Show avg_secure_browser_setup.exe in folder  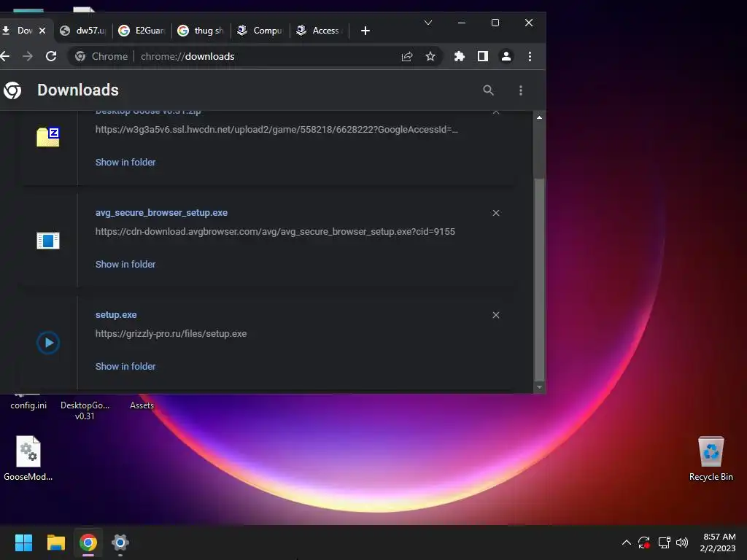pyautogui.click(x=125, y=264)
